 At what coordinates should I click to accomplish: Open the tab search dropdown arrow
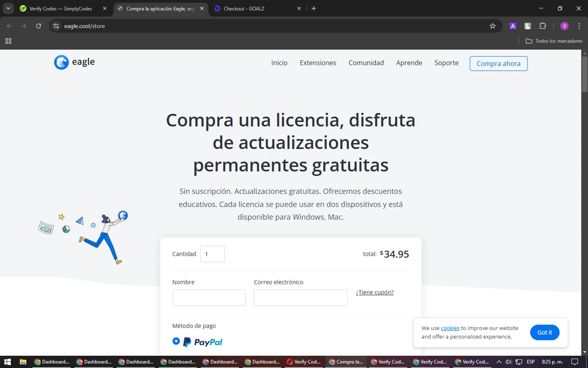tap(8, 8)
